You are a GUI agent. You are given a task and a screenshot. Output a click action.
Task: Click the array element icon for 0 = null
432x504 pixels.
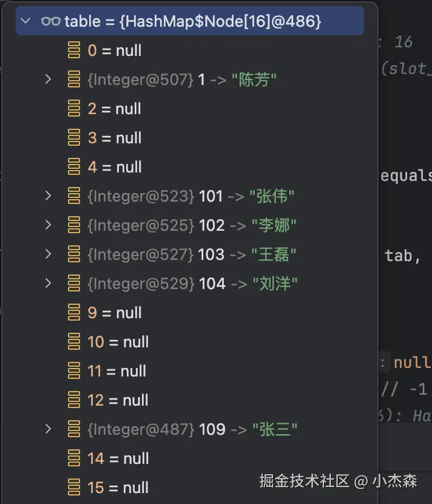[74, 50]
